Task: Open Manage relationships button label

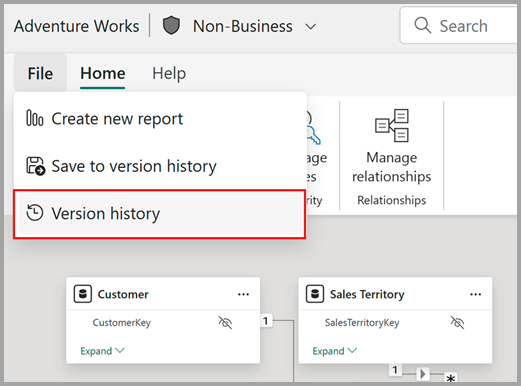Action: (x=392, y=167)
